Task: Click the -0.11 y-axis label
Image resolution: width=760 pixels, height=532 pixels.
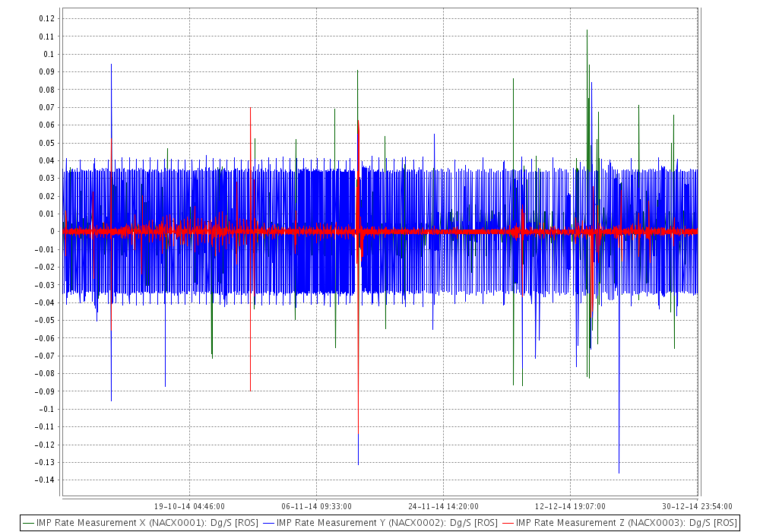Action: point(45,427)
